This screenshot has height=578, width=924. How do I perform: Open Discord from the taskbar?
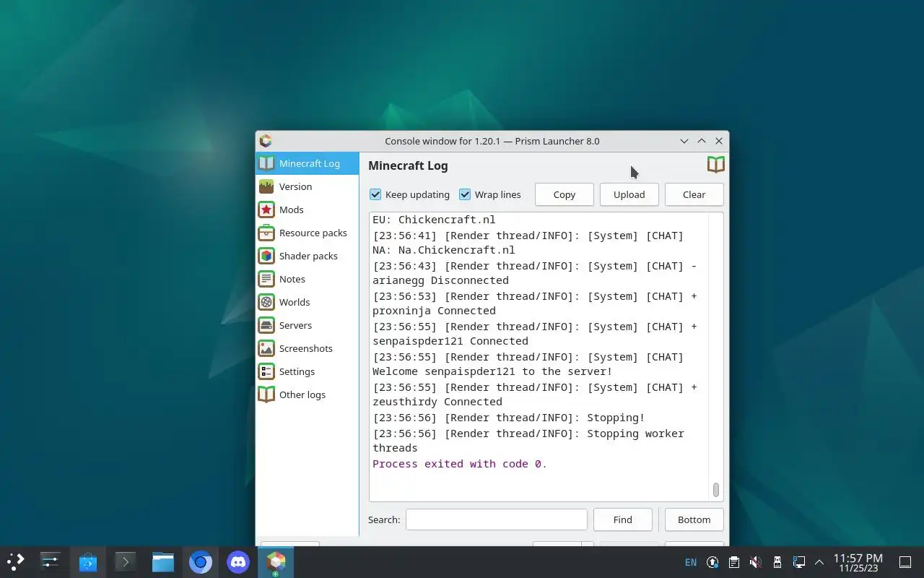238,561
